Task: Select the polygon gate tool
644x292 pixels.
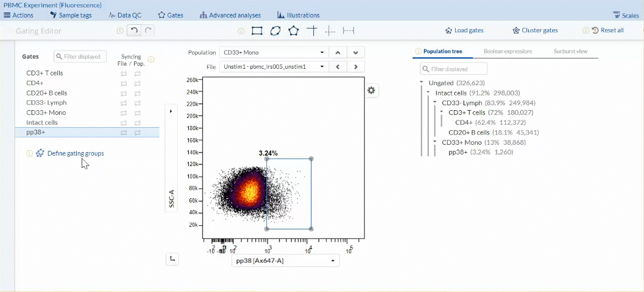Action: pos(294,30)
